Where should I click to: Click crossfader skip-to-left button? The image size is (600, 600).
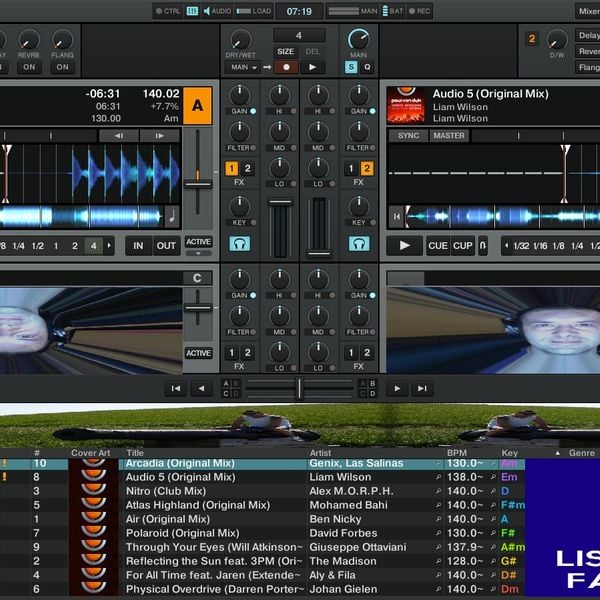coord(176,389)
